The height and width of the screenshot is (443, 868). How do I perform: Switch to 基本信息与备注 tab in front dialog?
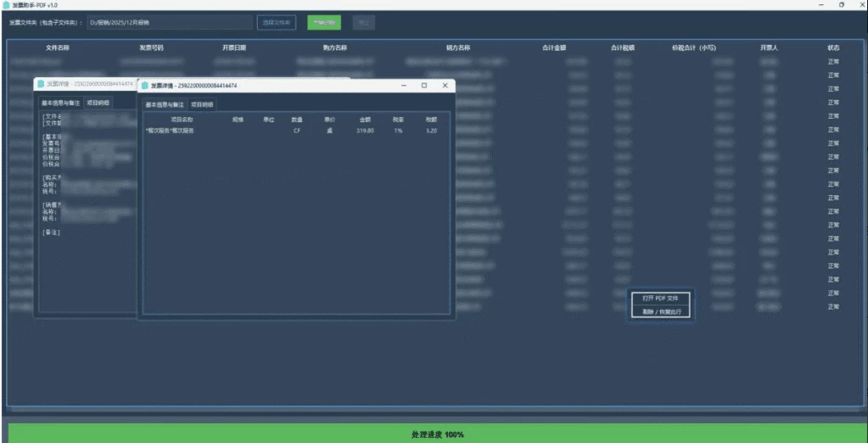[x=165, y=104]
